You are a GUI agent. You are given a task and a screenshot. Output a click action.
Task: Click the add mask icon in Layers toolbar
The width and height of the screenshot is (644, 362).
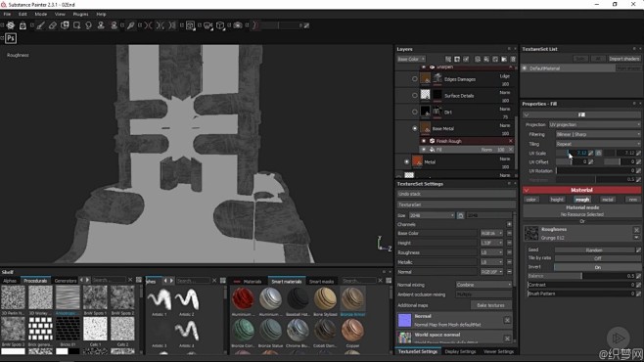pyautogui.click(x=457, y=59)
